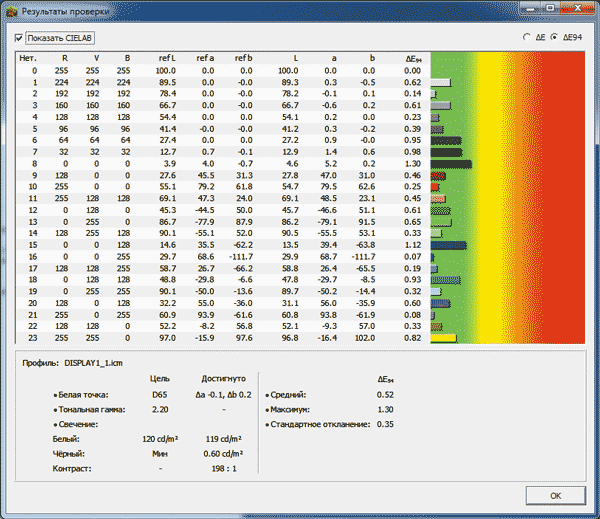The height and width of the screenshot is (519, 600).
Task: Click the dark blue bar for row 15
Action: pyautogui.click(x=448, y=245)
